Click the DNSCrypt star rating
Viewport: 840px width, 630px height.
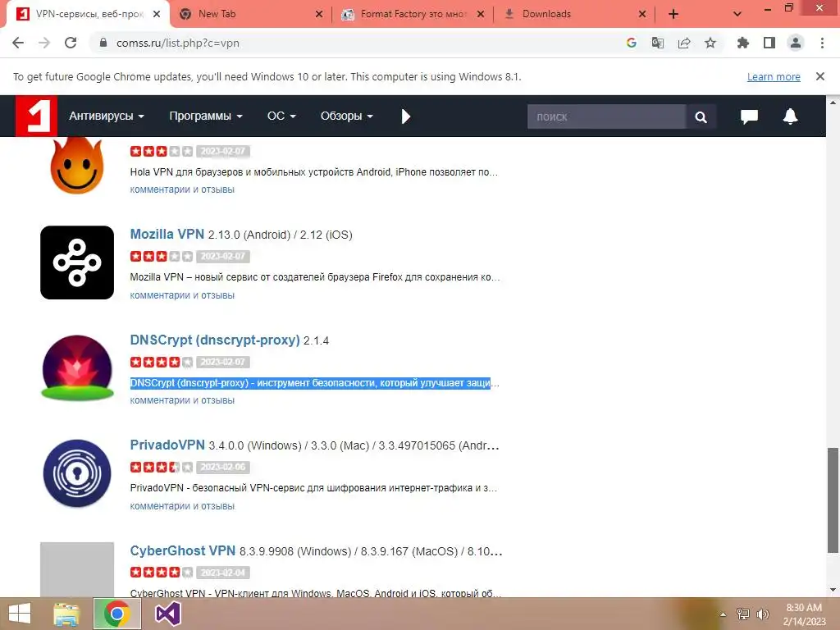162,362
